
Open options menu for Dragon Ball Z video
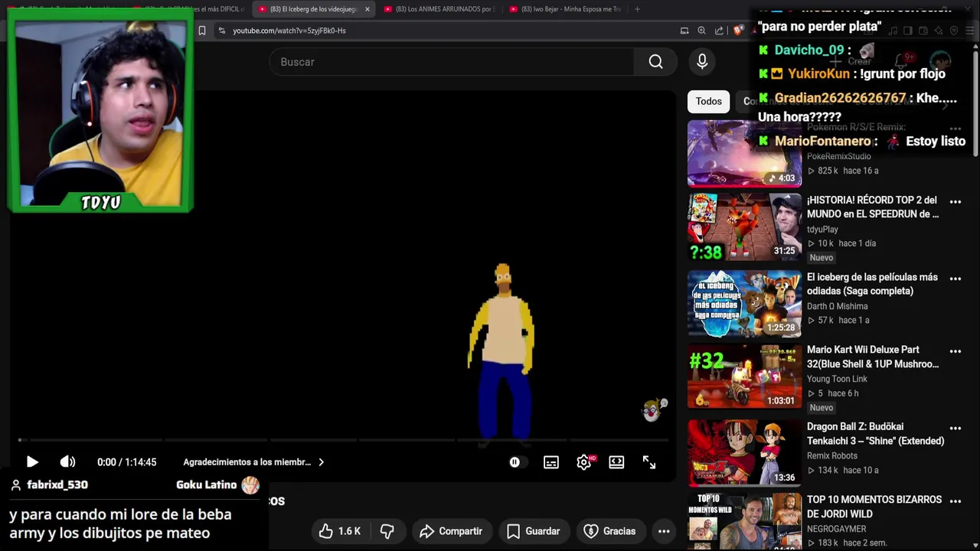(x=955, y=429)
